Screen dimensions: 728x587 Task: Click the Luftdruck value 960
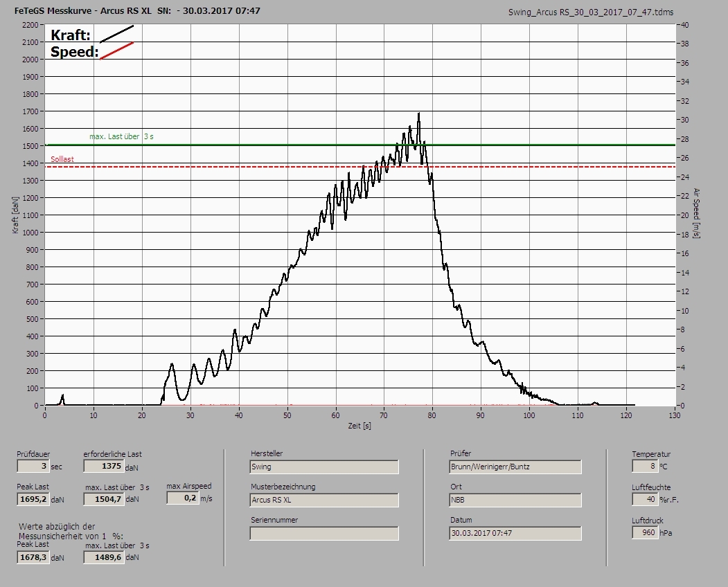coord(645,532)
